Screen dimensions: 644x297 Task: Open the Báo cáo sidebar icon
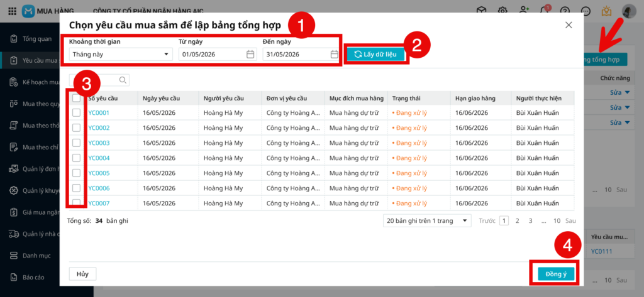click(13, 277)
